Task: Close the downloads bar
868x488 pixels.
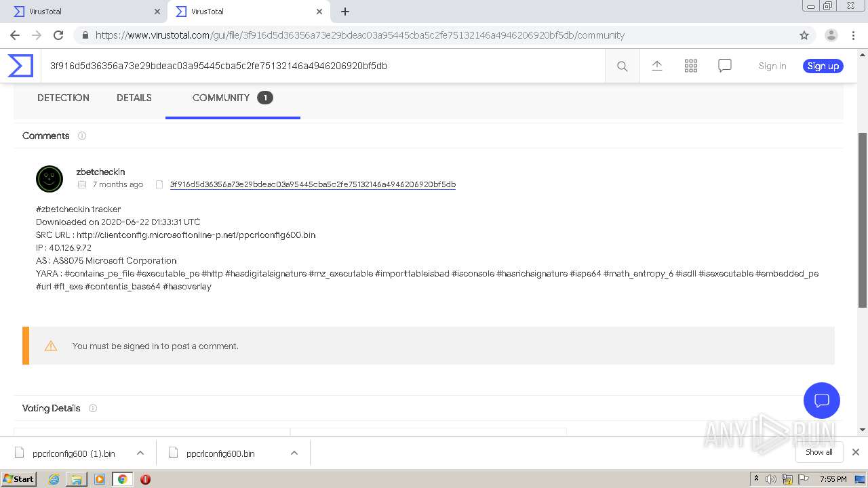Action: pos(855,452)
